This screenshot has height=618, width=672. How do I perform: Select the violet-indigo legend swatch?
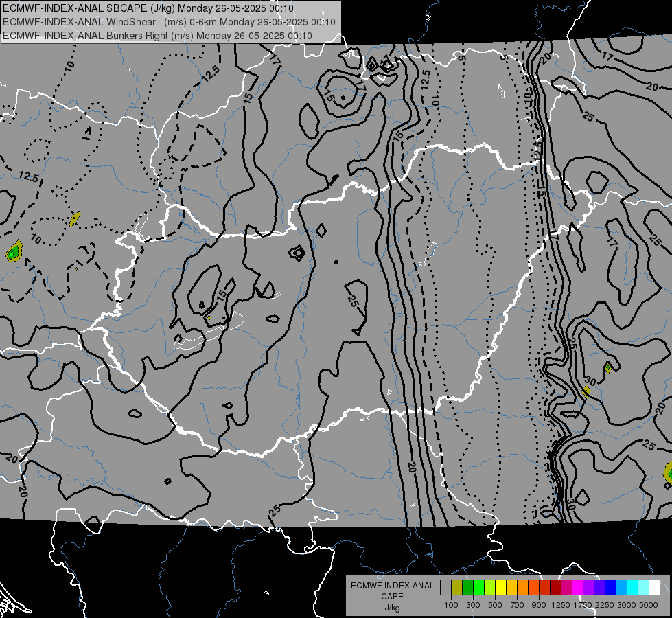[600, 588]
